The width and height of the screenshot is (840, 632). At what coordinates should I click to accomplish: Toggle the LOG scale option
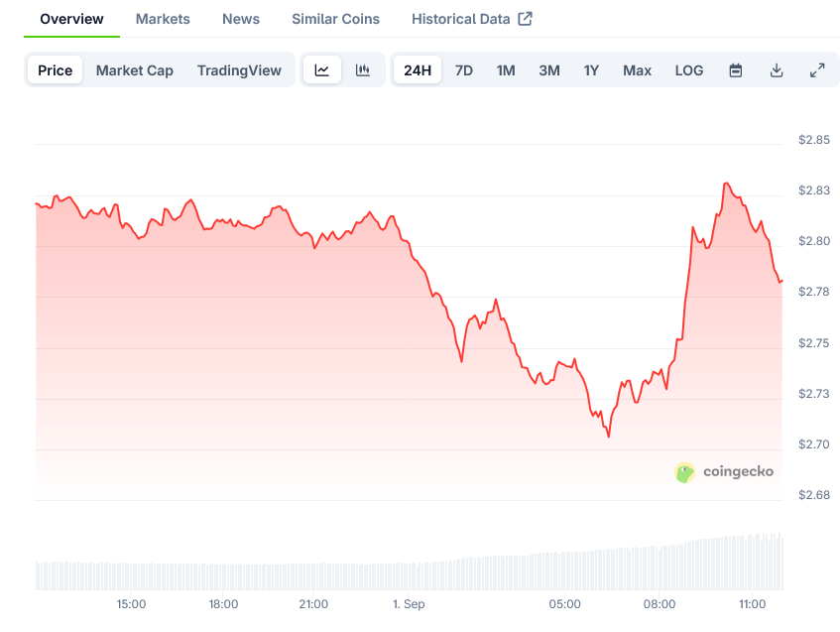pyautogui.click(x=689, y=70)
